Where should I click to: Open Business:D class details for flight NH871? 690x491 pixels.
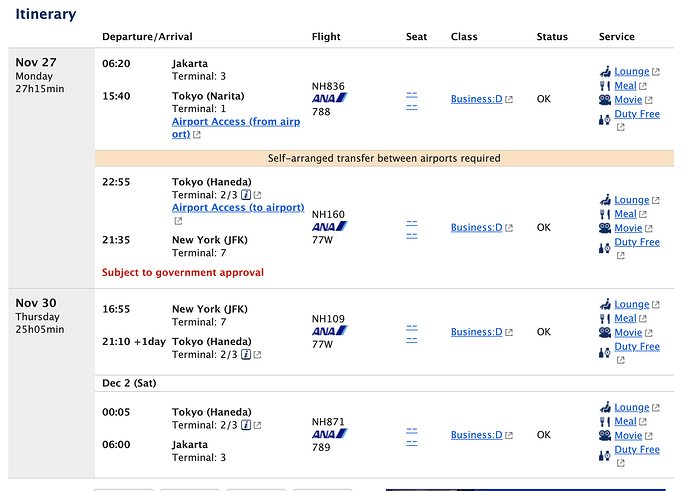pos(477,435)
